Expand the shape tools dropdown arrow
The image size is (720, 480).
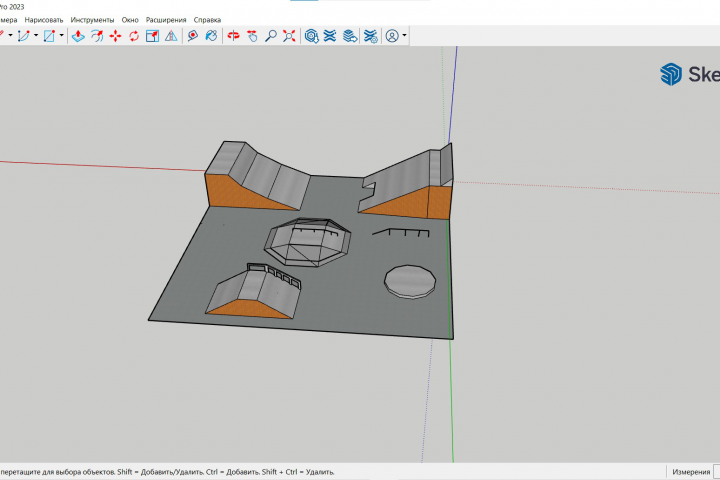pyautogui.click(x=61, y=36)
